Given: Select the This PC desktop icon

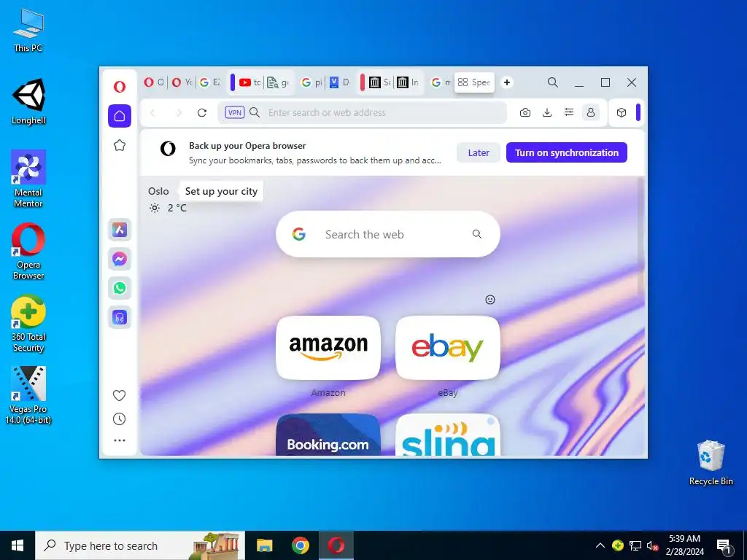Looking at the screenshot, I should tap(28, 29).
